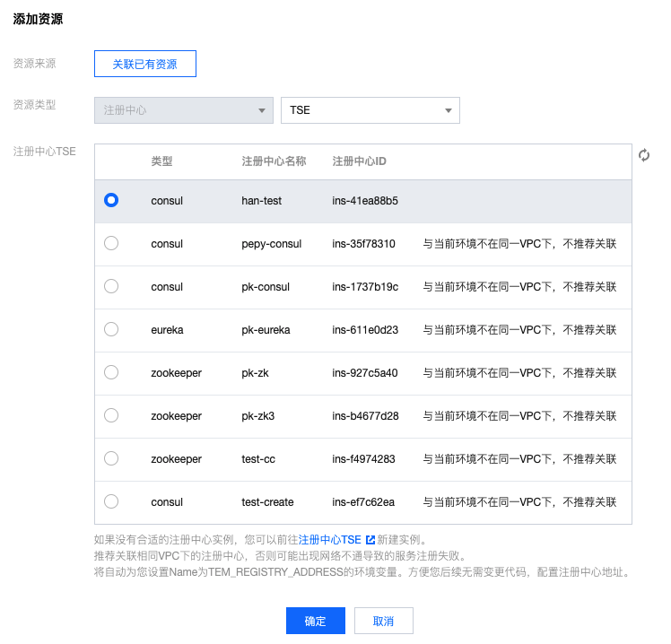Viewport: 671px width, 644px height.
Task: Open the external-link icon beside 注册中心TSE
Action: pyautogui.click(x=370, y=540)
